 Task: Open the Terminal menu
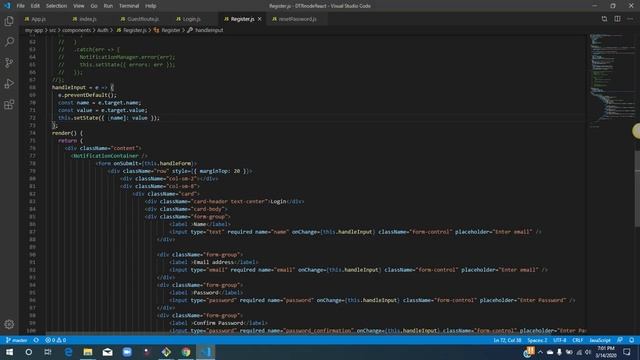tap(129, 6)
